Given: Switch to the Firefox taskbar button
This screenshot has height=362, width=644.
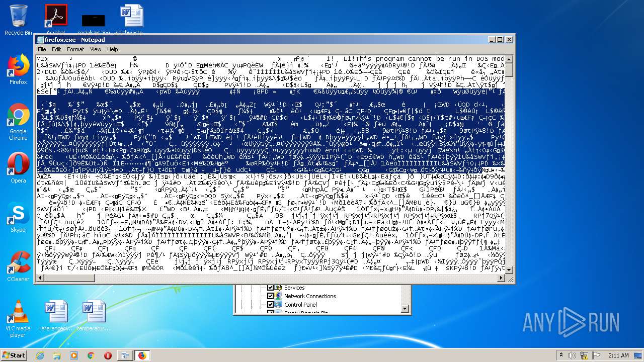Looking at the screenshot, I should point(142,355).
